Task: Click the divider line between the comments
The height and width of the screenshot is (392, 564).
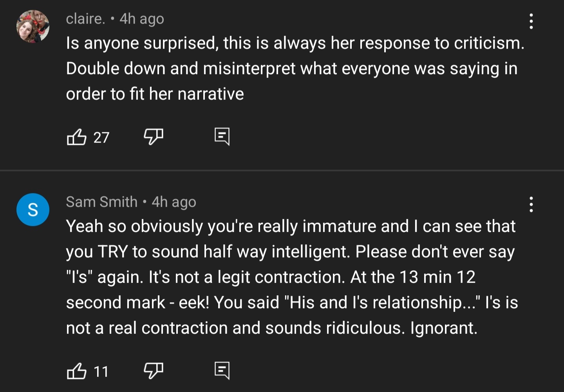Action: pyautogui.click(x=282, y=170)
